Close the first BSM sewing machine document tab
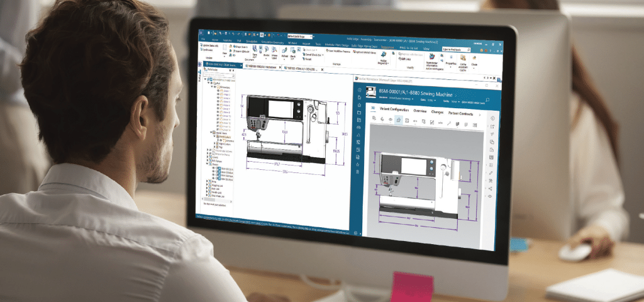Screen dimensions: 644x302 click(241, 65)
